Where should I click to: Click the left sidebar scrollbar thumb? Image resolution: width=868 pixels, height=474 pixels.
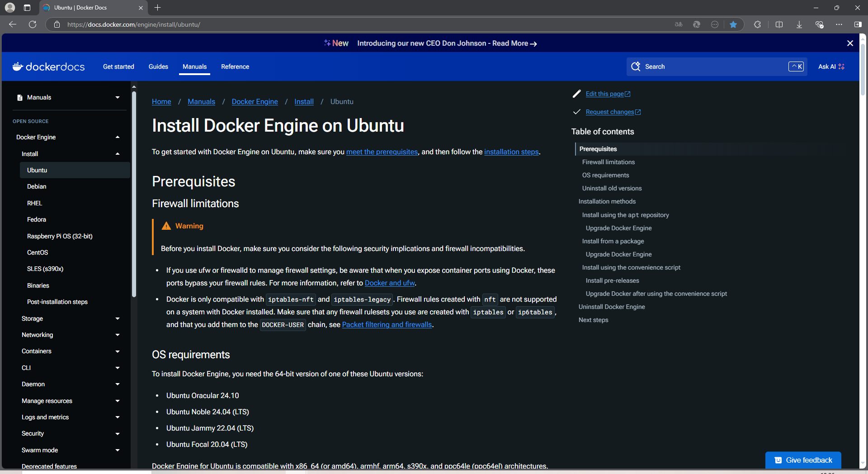tap(134, 194)
